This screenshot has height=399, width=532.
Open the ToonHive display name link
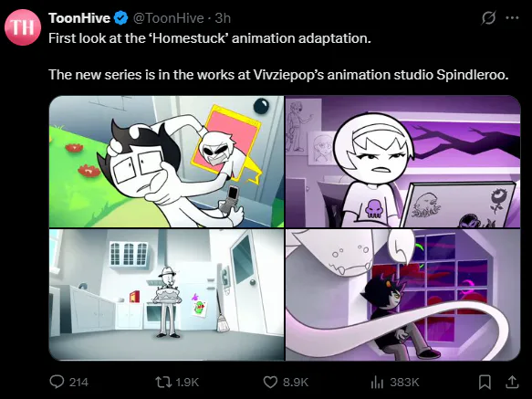(79, 18)
